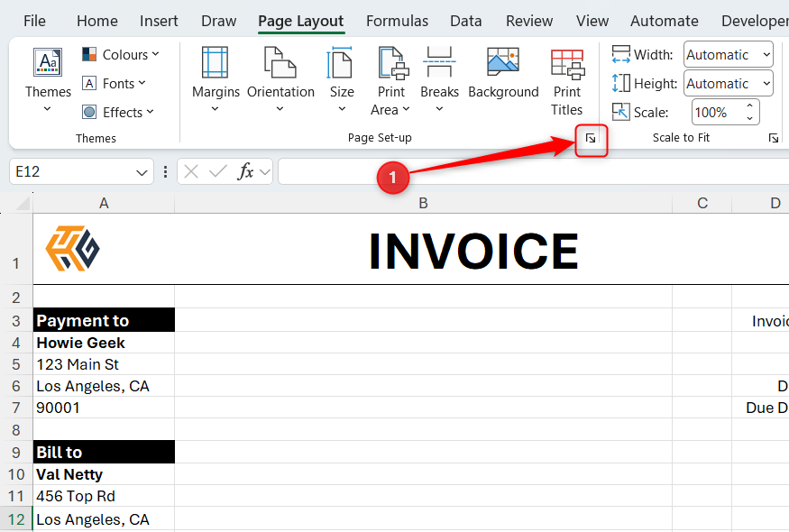Click the '123 Main St' cell
The width and height of the screenshot is (789, 532).
pyautogui.click(x=104, y=364)
